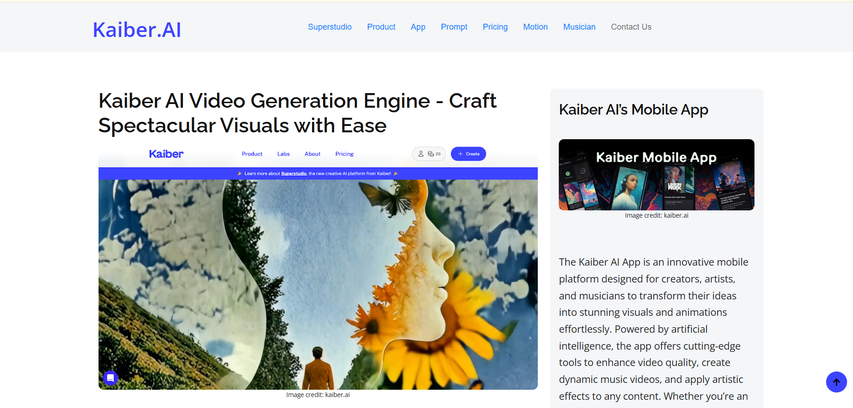Open the top navigation Pricing page

tap(495, 27)
